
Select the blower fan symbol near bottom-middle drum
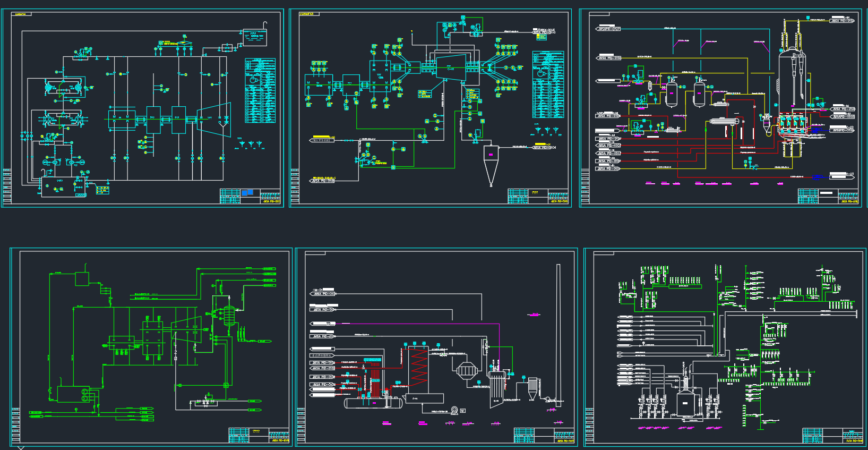(x=454, y=410)
